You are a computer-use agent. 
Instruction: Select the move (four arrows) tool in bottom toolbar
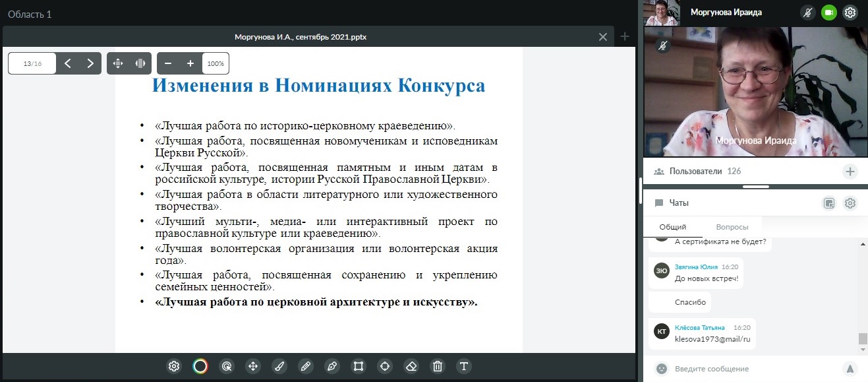pyautogui.click(x=252, y=366)
